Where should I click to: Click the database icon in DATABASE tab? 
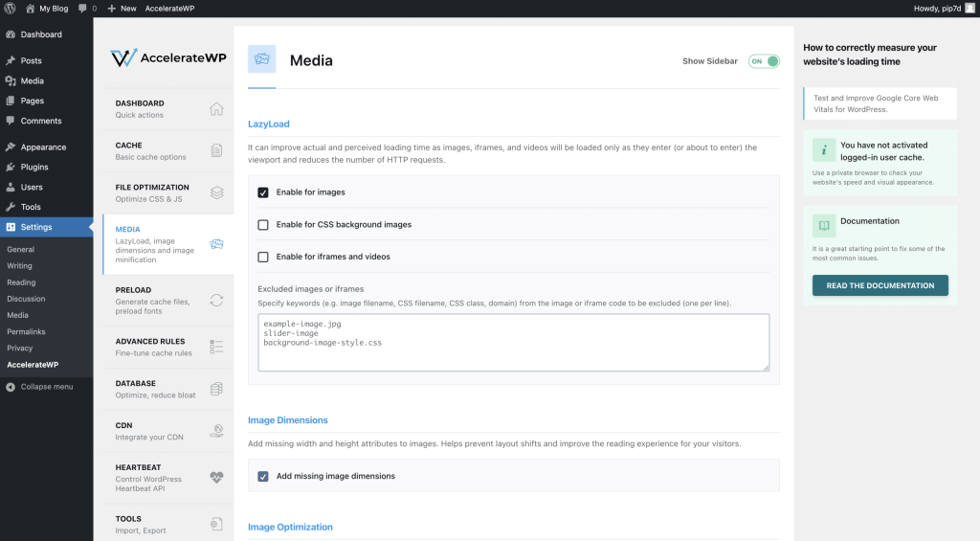(x=216, y=389)
